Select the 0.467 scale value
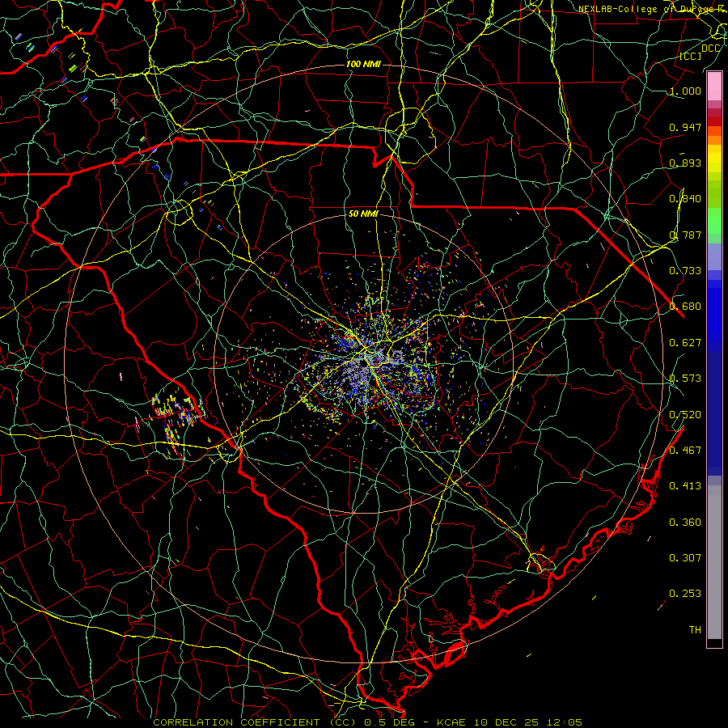 tap(685, 451)
